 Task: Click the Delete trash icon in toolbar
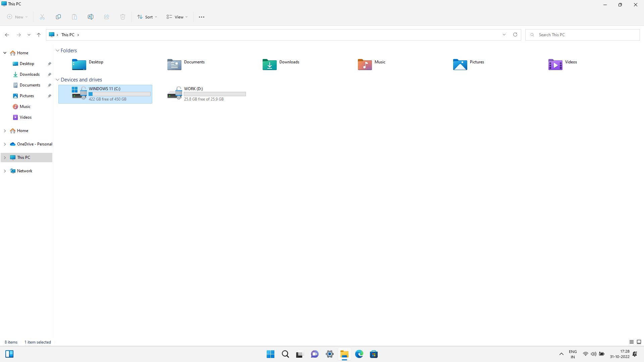[123, 17]
